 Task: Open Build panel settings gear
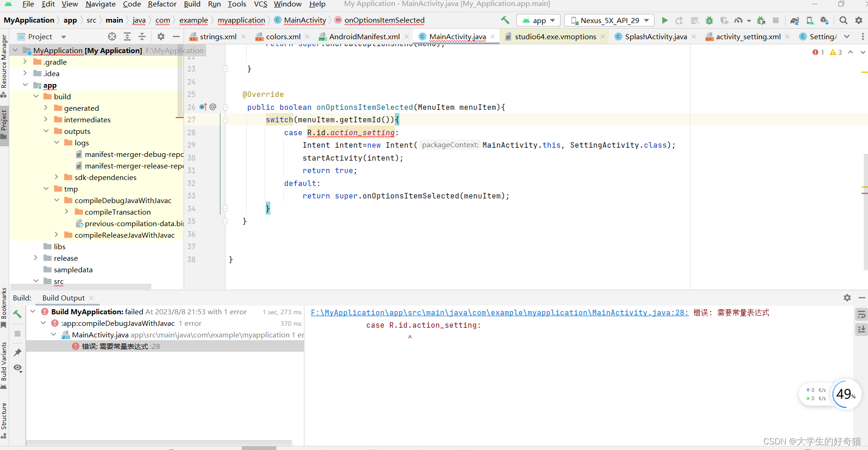click(847, 298)
